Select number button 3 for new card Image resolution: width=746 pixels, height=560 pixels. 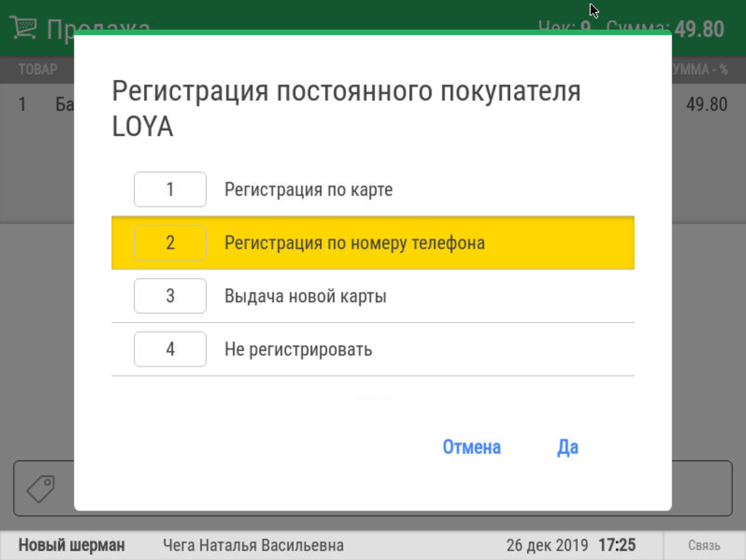[x=170, y=296]
